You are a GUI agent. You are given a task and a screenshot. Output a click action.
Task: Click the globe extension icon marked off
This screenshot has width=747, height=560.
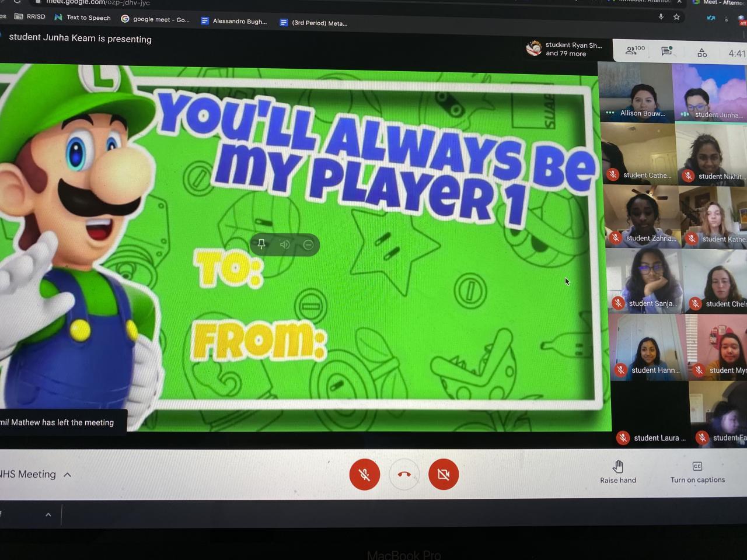pos(742,20)
